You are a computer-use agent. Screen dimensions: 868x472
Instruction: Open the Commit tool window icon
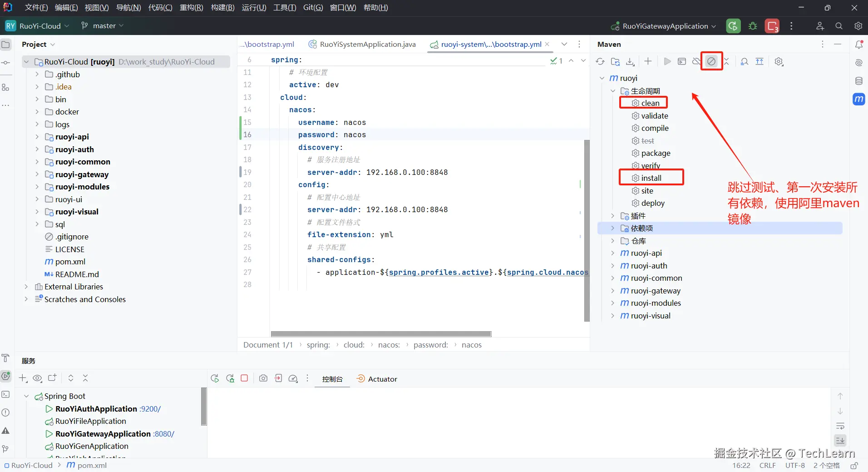(x=6, y=63)
